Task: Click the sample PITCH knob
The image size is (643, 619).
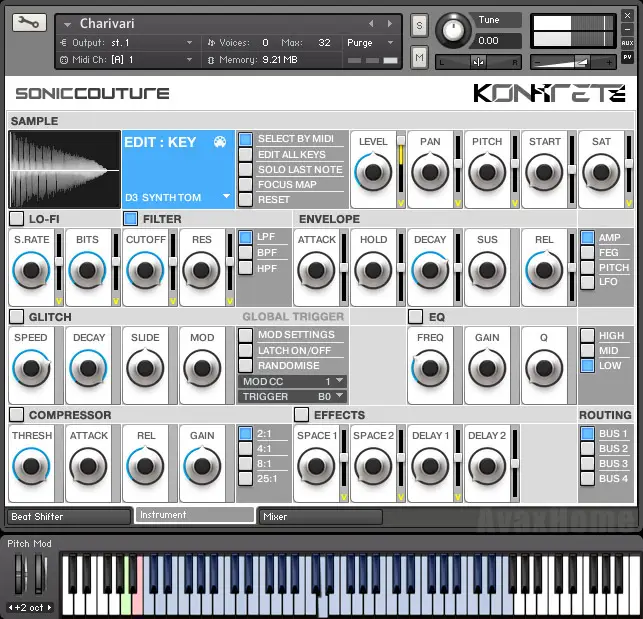Action: [x=487, y=172]
